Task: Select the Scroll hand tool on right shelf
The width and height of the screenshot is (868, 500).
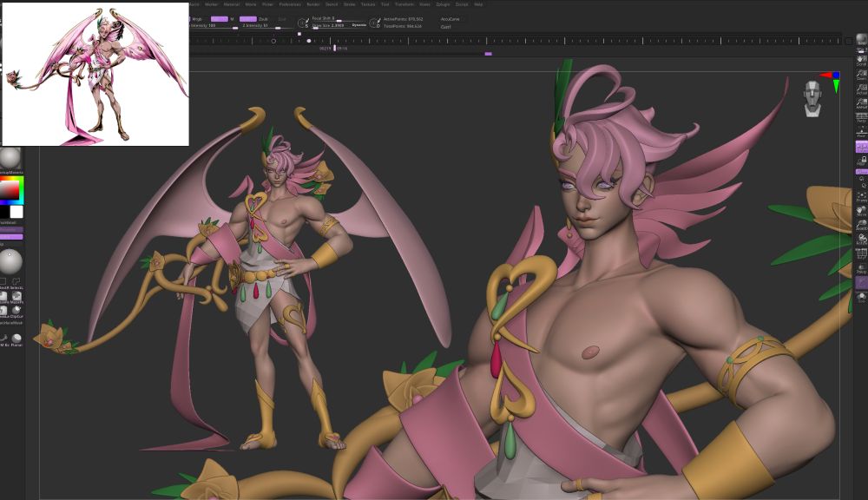Action: (x=861, y=59)
